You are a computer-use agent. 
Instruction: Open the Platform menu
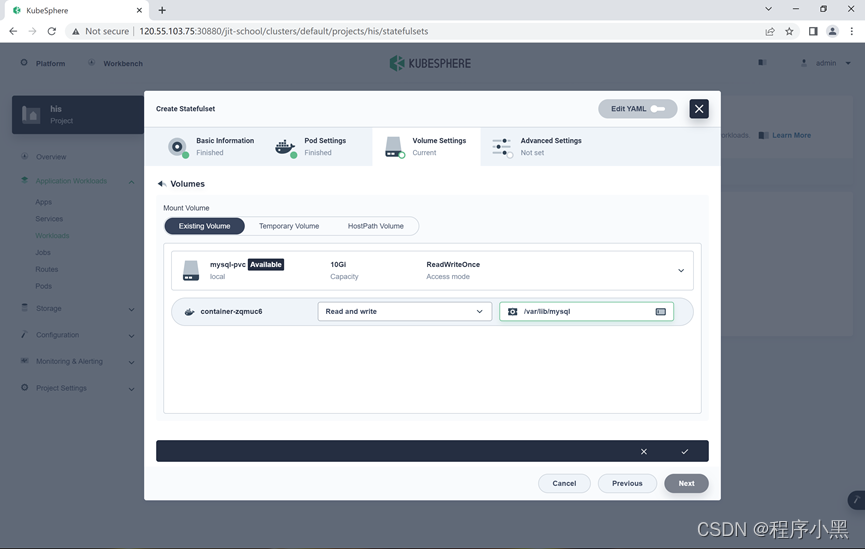click(43, 63)
